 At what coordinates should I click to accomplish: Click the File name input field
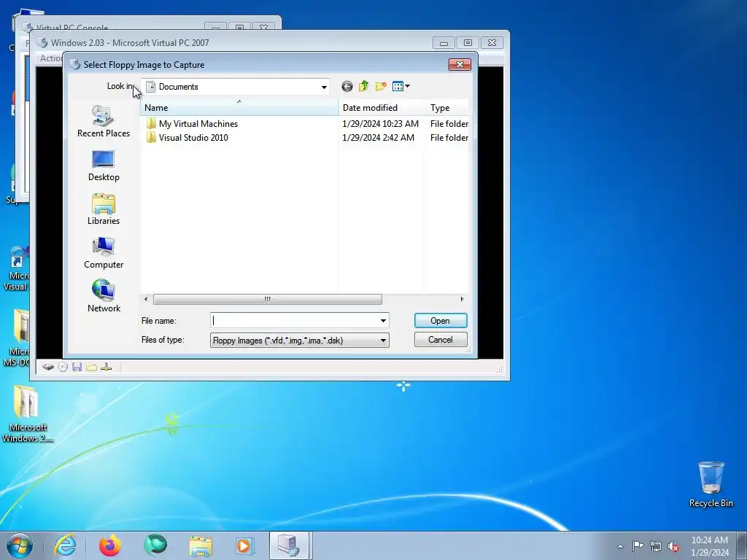coord(295,321)
